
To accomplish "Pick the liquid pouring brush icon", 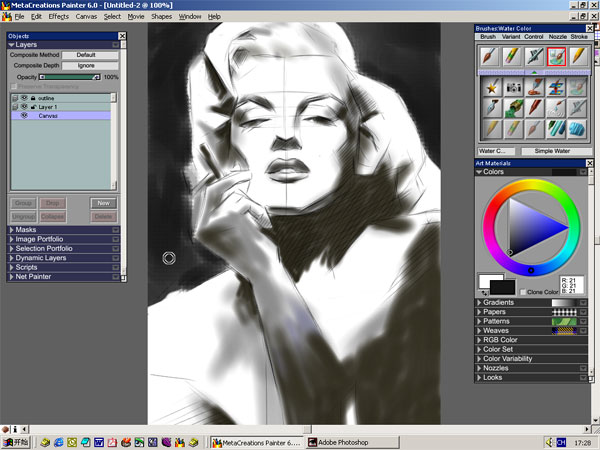I will [534, 88].
